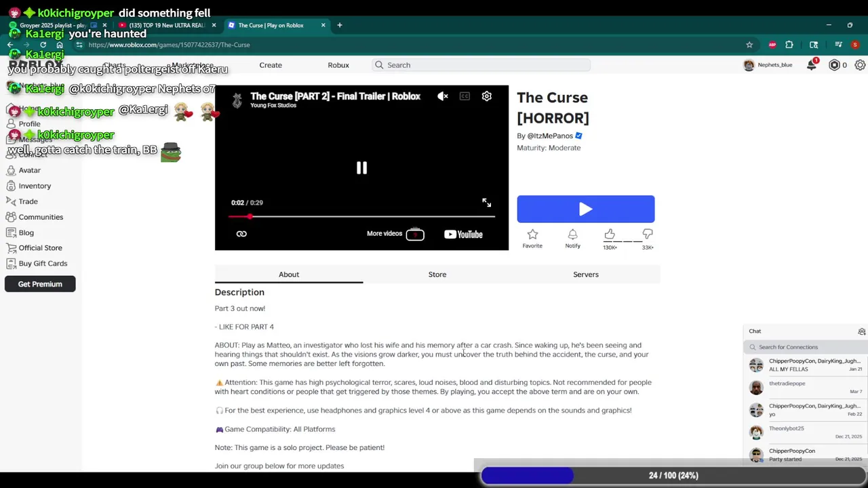Reload the Roblox page
The height and width of the screenshot is (488, 868).
click(43, 45)
